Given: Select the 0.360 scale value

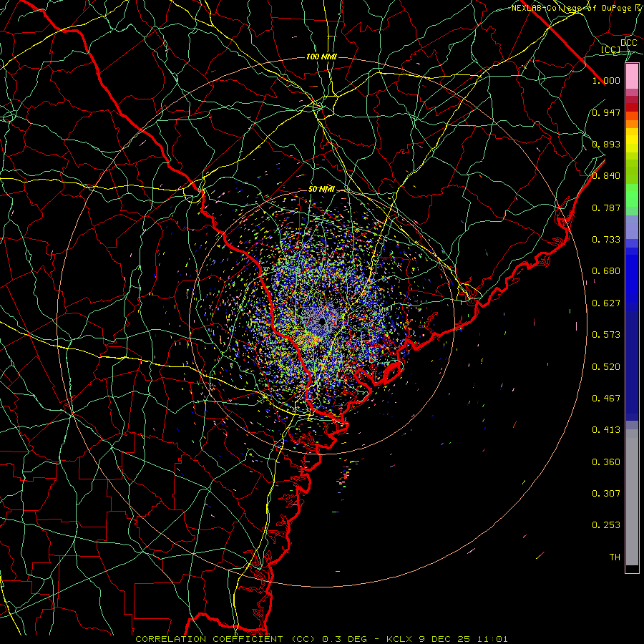Looking at the screenshot, I should pos(606,462).
